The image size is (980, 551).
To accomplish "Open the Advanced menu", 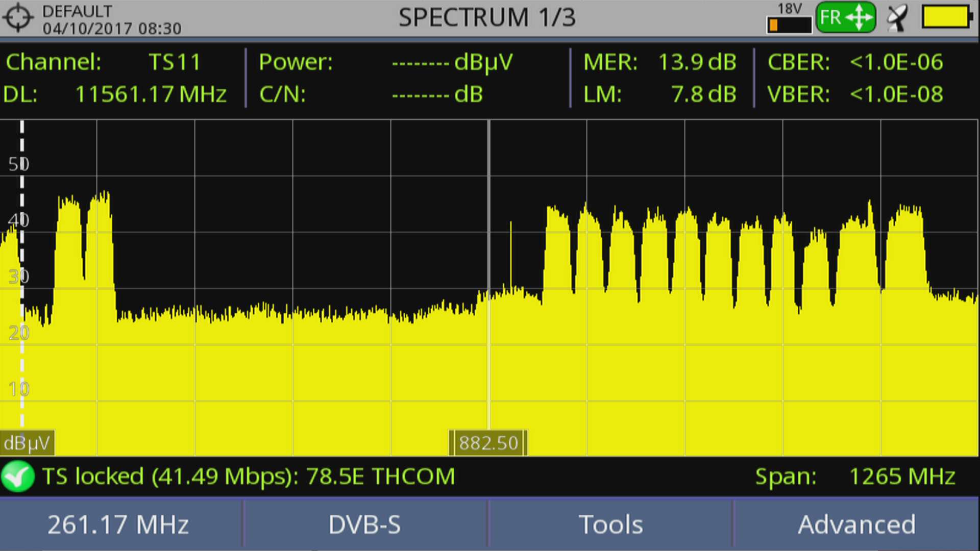I will [x=856, y=524].
